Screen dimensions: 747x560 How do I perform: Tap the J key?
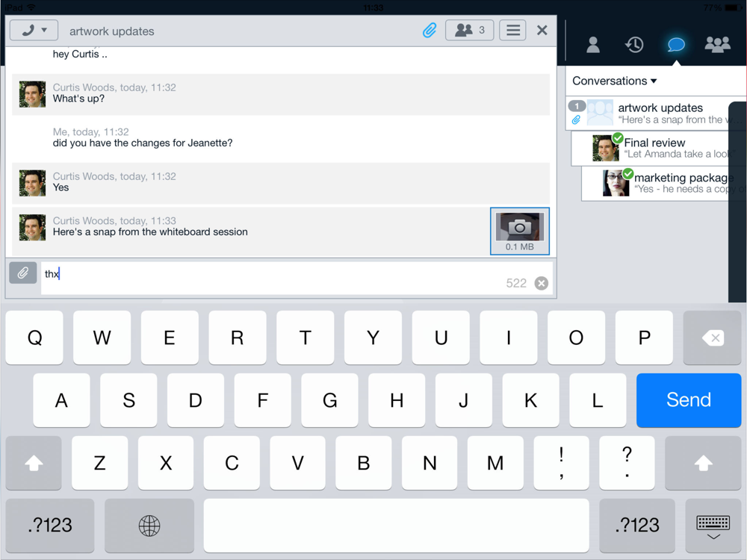pyautogui.click(x=464, y=400)
